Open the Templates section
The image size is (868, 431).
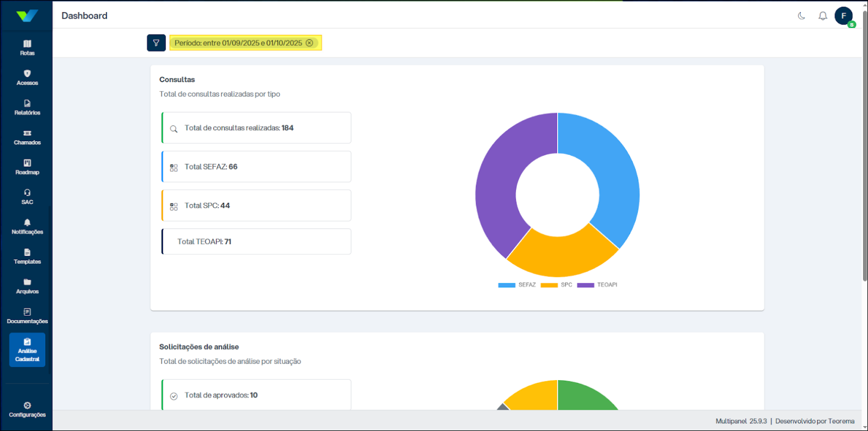tap(27, 257)
